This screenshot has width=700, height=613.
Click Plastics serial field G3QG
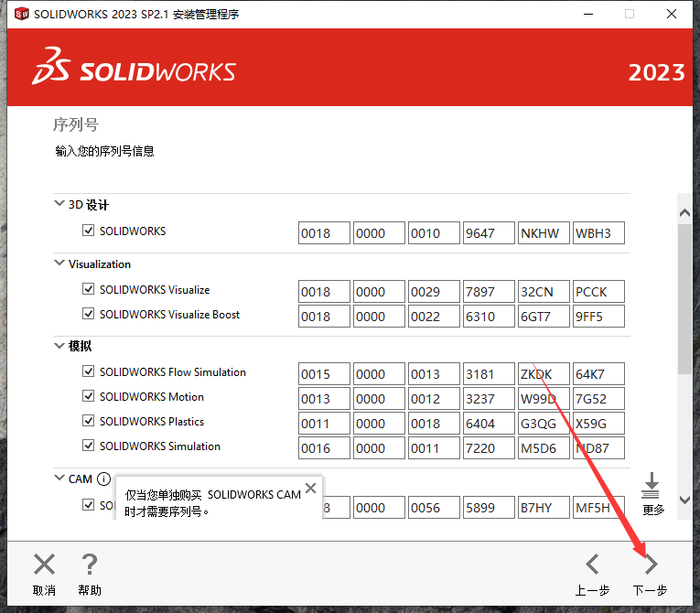(x=544, y=424)
